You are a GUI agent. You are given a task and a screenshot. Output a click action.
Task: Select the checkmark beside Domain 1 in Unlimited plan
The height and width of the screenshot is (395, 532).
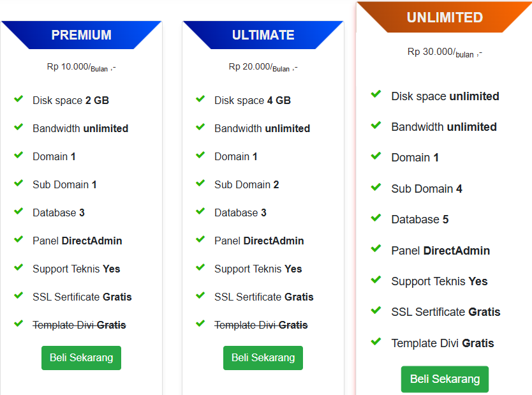point(376,157)
